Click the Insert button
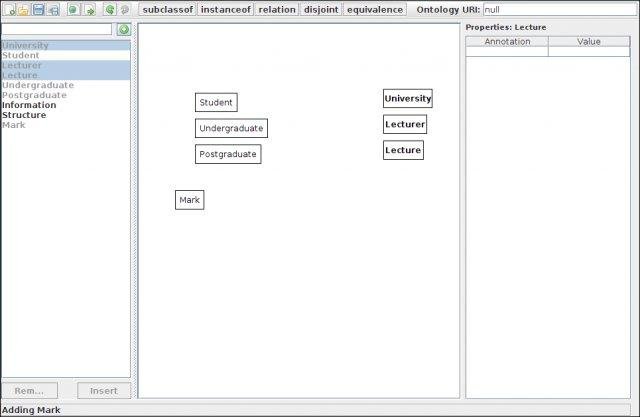Viewport: 640px width, 417px height. click(x=104, y=391)
